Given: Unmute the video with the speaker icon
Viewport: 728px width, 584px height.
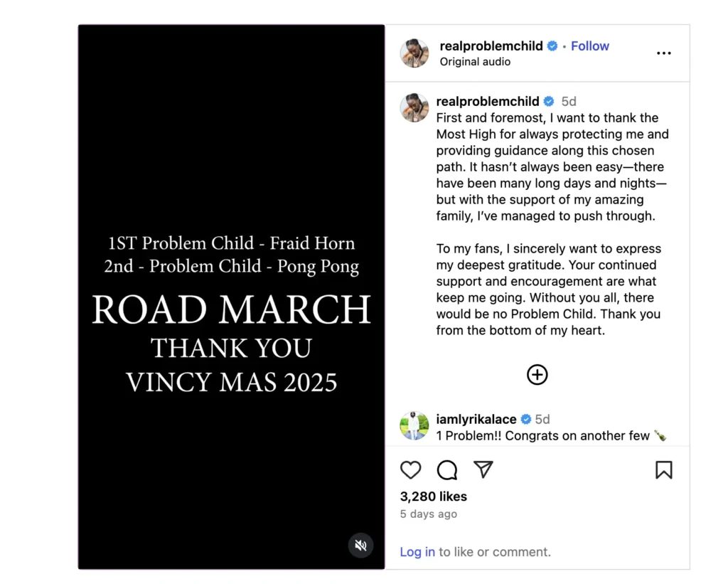Looking at the screenshot, I should [360, 546].
